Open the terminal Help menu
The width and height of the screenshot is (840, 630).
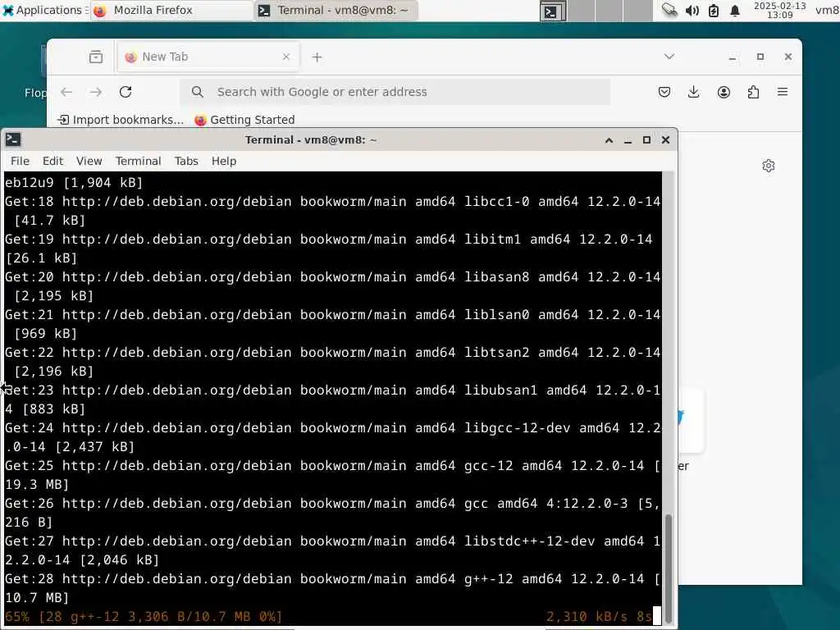[x=223, y=162]
